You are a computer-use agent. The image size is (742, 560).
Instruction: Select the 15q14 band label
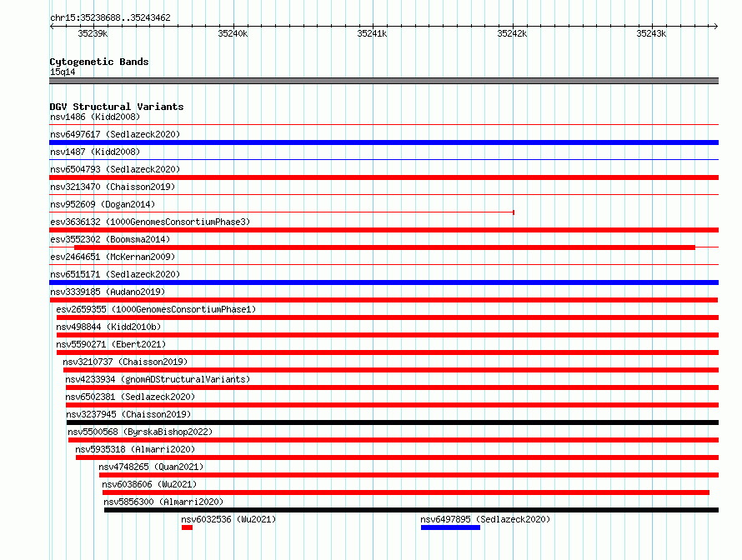pos(63,72)
